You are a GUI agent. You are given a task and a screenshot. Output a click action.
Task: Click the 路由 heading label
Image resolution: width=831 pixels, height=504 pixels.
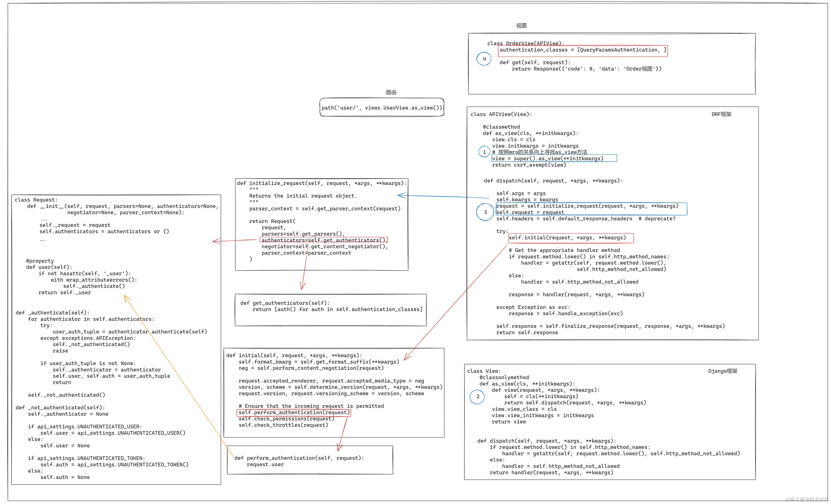coord(391,92)
